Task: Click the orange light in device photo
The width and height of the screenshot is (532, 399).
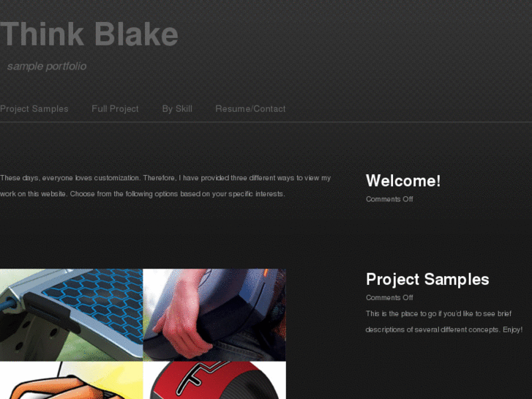Action: [266, 272]
